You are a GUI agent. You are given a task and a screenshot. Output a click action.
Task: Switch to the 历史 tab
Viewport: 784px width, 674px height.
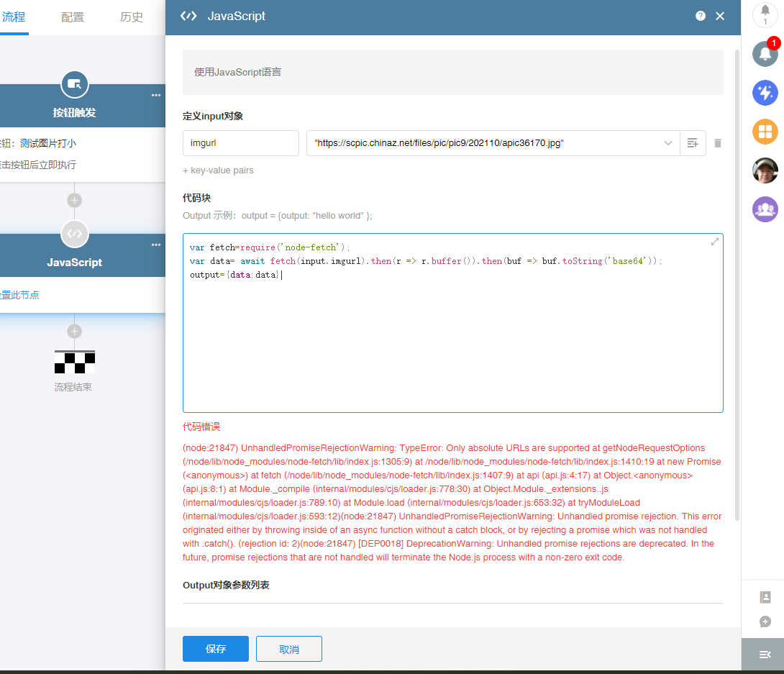[x=132, y=17]
